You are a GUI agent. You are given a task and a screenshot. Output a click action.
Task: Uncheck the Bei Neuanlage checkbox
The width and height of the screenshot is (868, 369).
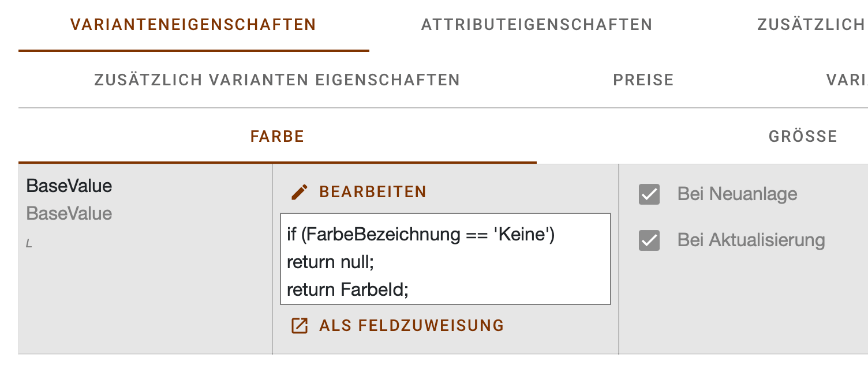coord(649,194)
